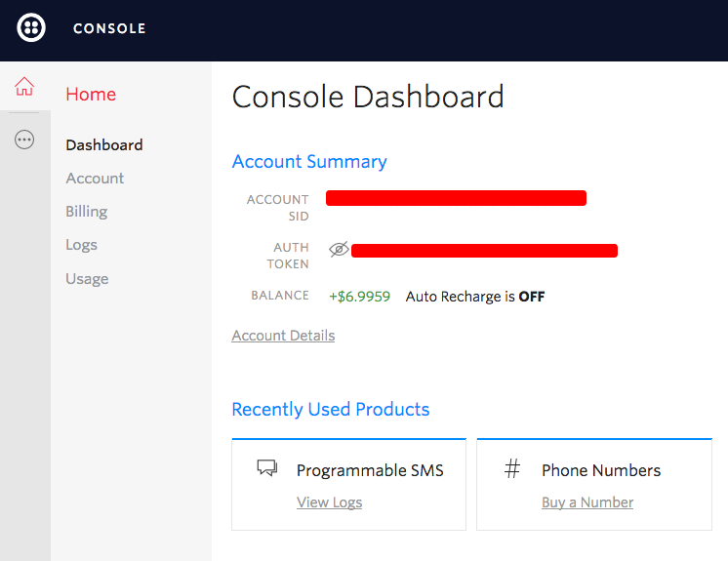Open Logs from the sidebar menu

coord(82,245)
